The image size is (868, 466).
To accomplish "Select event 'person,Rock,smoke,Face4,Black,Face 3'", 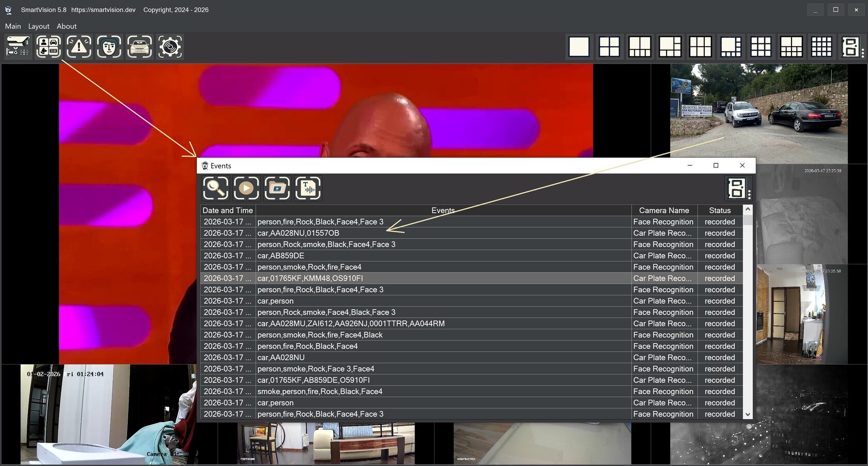I will tap(471, 312).
